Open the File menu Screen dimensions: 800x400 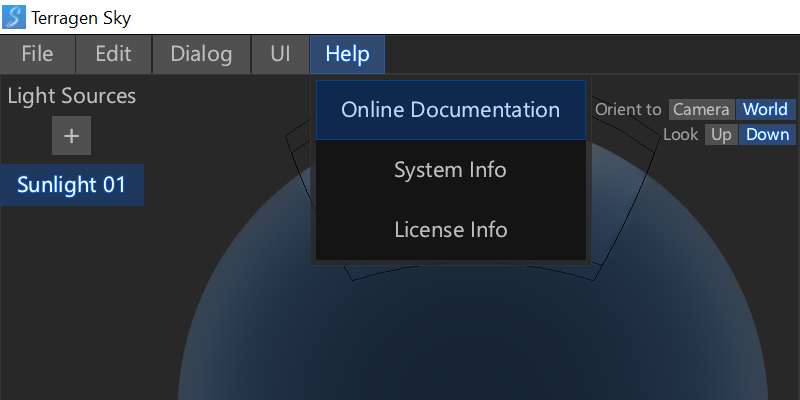pos(38,54)
